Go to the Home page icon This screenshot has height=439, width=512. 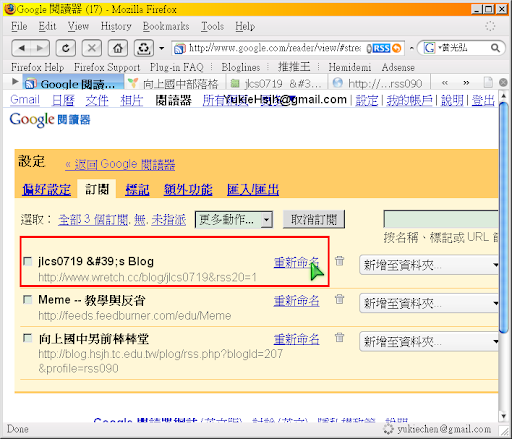click(118, 48)
